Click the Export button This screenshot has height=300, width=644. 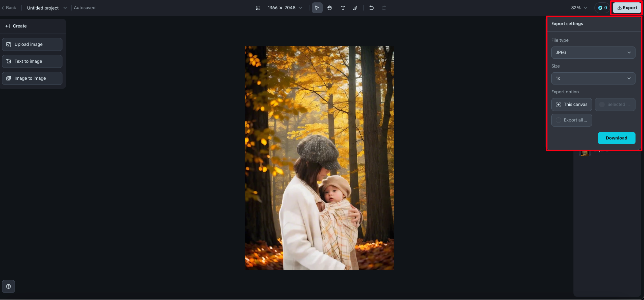(x=627, y=8)
